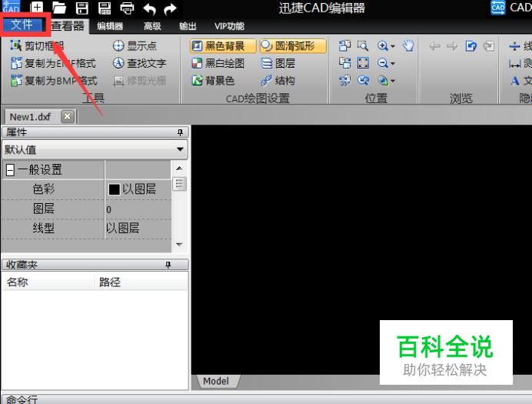Collapse the 一般设置 section
This screenshot has height=404, width=532.
click(x=10, y=170)
